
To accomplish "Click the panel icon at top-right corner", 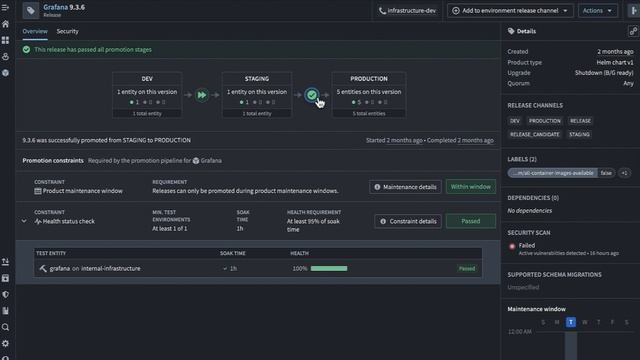I will click(x=634, y=11).
